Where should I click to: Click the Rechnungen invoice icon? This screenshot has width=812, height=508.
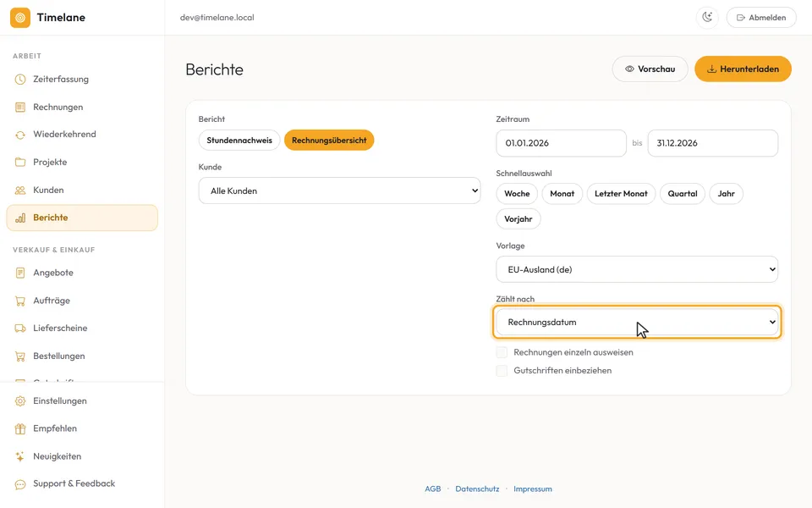[20, 108]
